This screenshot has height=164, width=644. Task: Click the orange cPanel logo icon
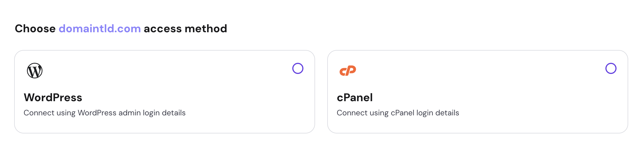[348, 71]
